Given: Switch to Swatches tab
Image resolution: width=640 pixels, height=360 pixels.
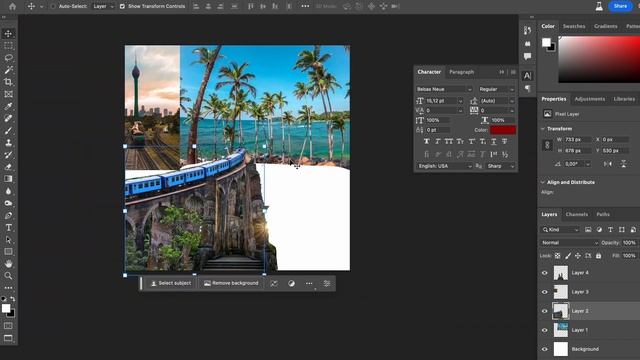Looking at the screenshot, I should pyautogui.click(x=574, y=26).
